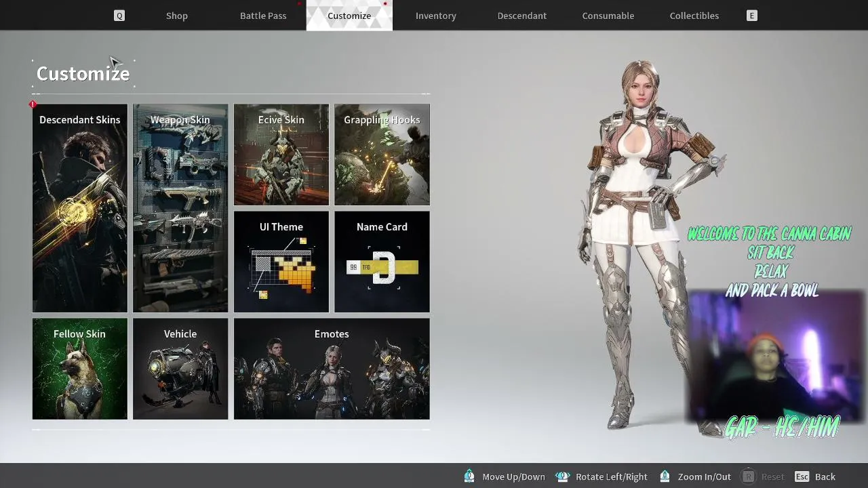Open the Emotes tile
This screenshot has width=868, height=488.
coord(332,369)
